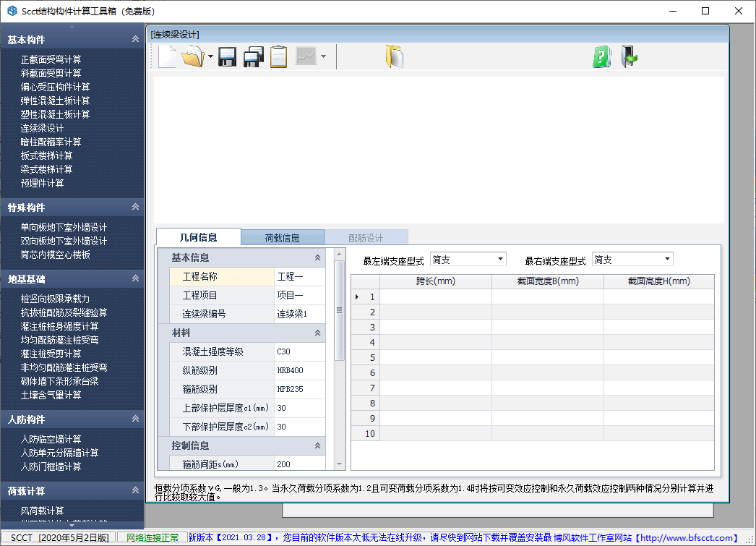Switch to the 几何信息 tab
The image size is (756, 546).
point(199,237)
